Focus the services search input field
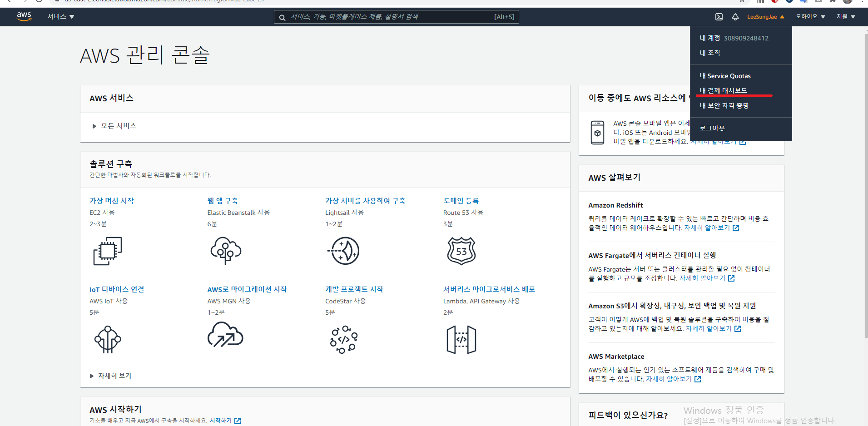Screen dimensions: 868x426 (396, 17)
